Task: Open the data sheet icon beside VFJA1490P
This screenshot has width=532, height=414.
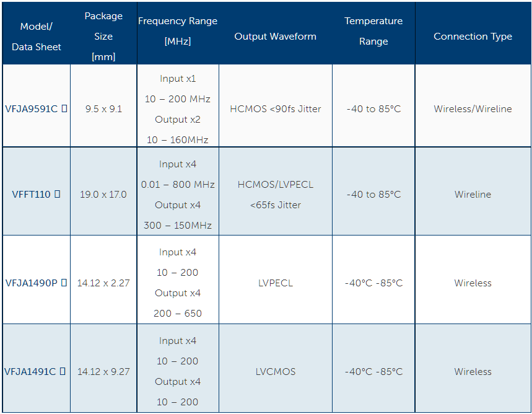Action: [64, 283]
